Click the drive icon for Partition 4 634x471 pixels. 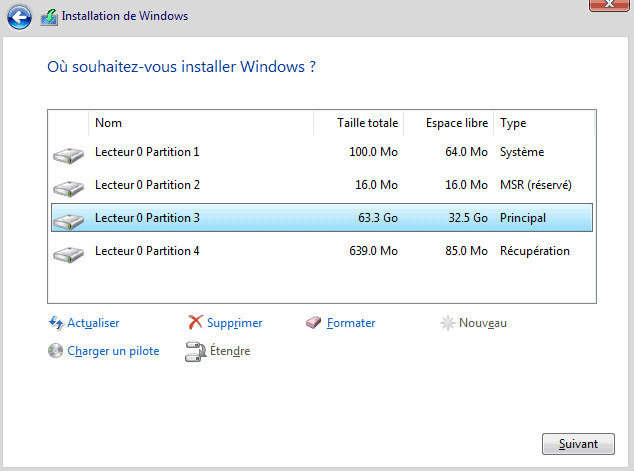[68, 255]
